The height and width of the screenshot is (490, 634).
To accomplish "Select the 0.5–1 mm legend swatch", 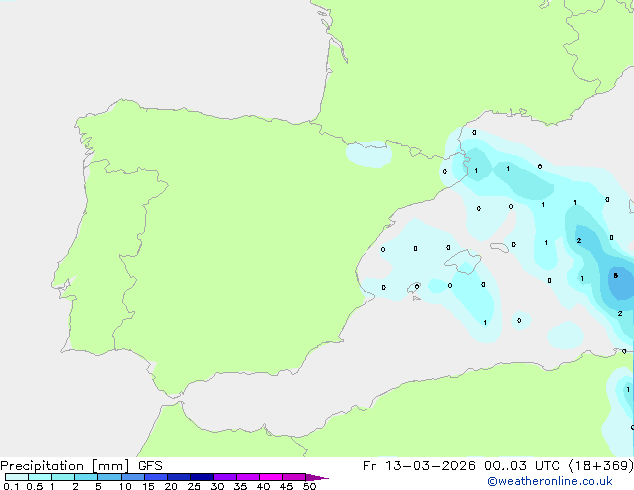I will 40,477.
